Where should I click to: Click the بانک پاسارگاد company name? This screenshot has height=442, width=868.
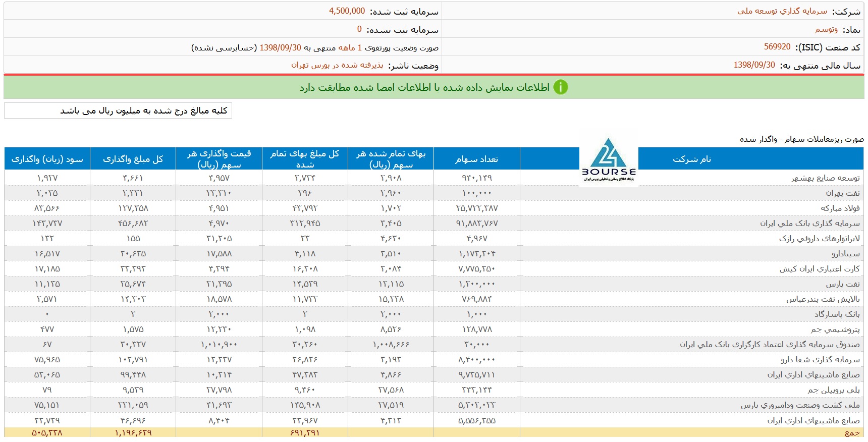837,314
